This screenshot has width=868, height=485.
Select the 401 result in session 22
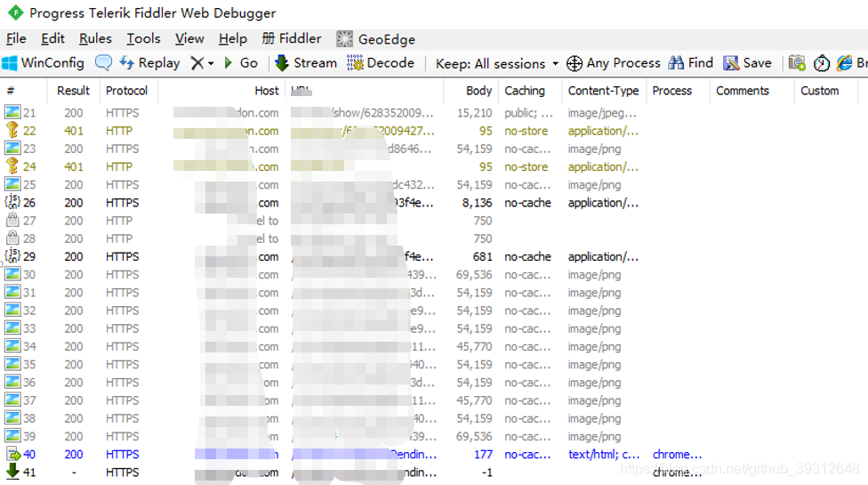pyautogui.click(x=73, y=131)
